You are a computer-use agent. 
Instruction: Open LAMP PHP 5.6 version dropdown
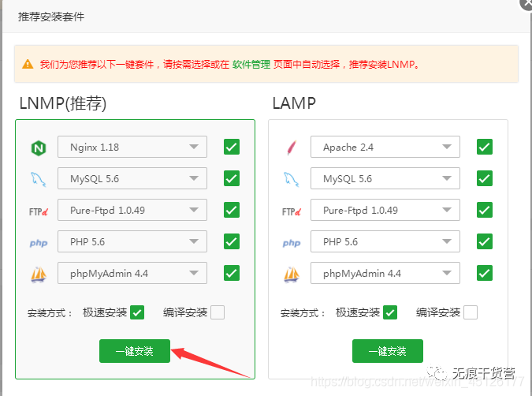click(x=385, y=241)
